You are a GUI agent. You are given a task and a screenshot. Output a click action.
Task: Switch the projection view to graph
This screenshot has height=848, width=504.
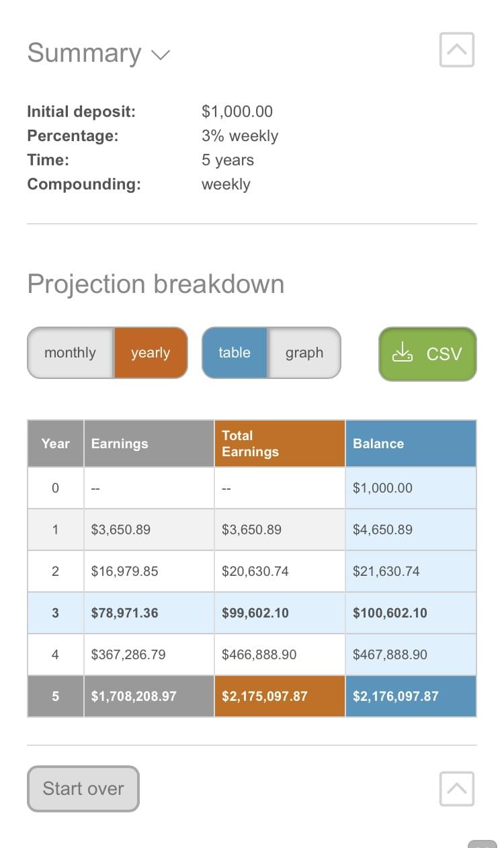click(304, 353)
